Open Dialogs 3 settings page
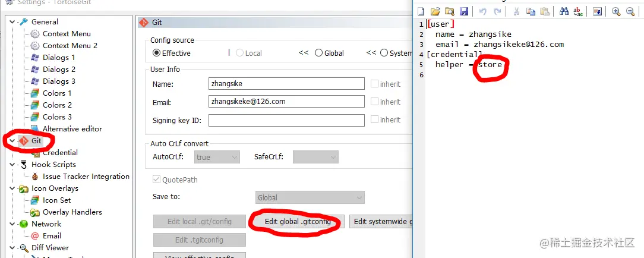Screen dimensions: 644x258 (x=59, y=81)
